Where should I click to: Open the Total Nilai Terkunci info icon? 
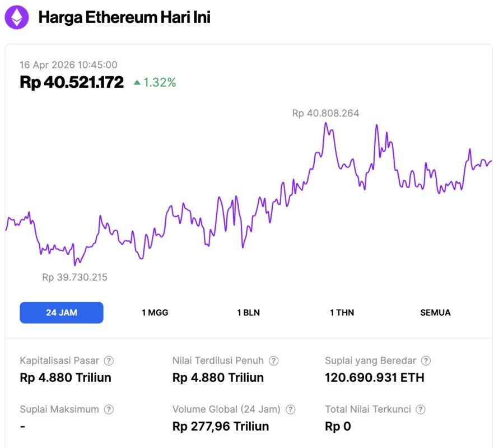[x=421, y=409]
